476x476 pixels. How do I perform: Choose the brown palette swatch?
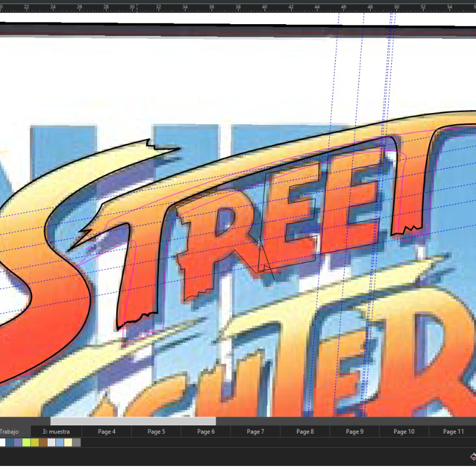pos(43,442)
